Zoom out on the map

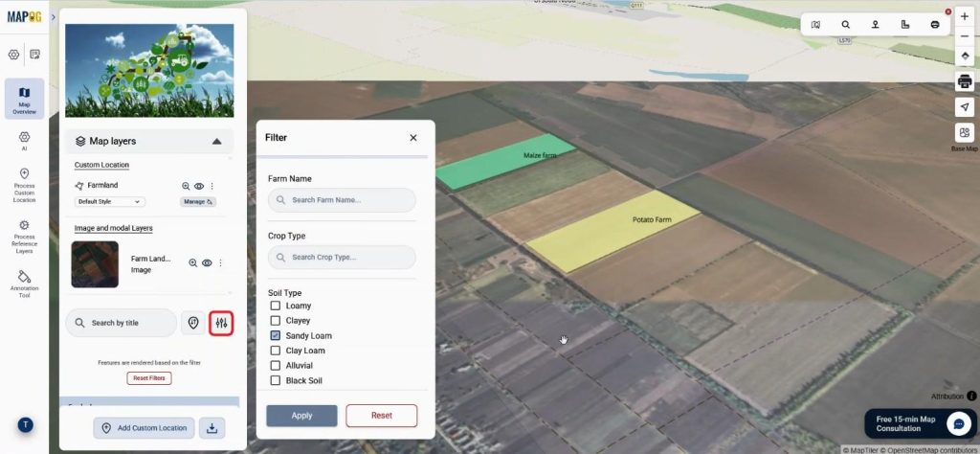coord(965,36)
